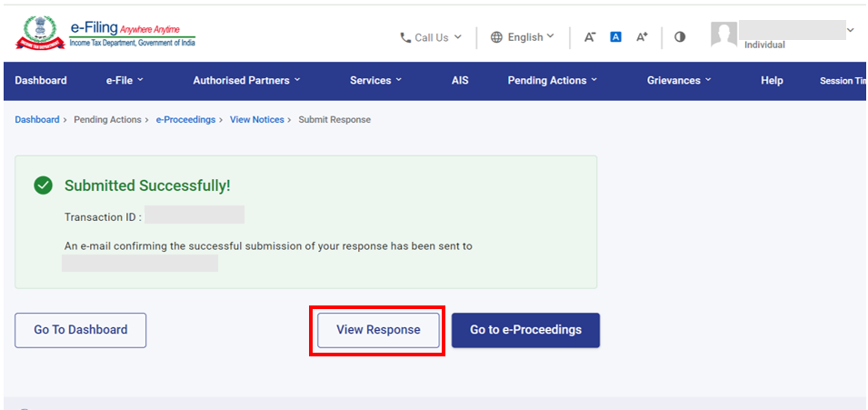Click the e-Filing Income Tax Department logo

[x=105, y=34]
